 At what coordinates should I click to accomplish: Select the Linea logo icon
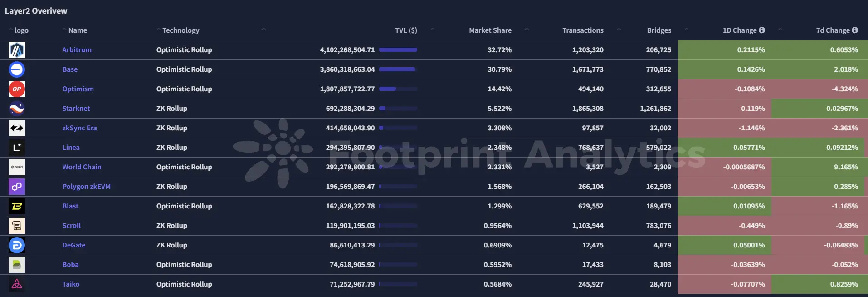click(16, 148)
